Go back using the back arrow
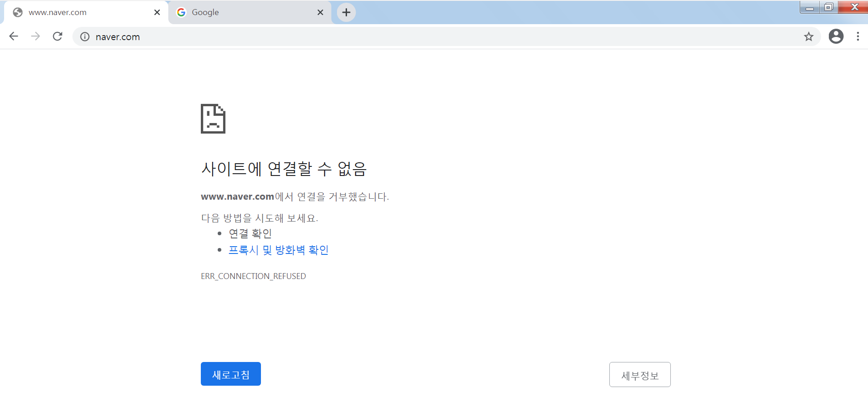Image resolution: width=868 pixels, height=398 pixels. tap(14, 36)
